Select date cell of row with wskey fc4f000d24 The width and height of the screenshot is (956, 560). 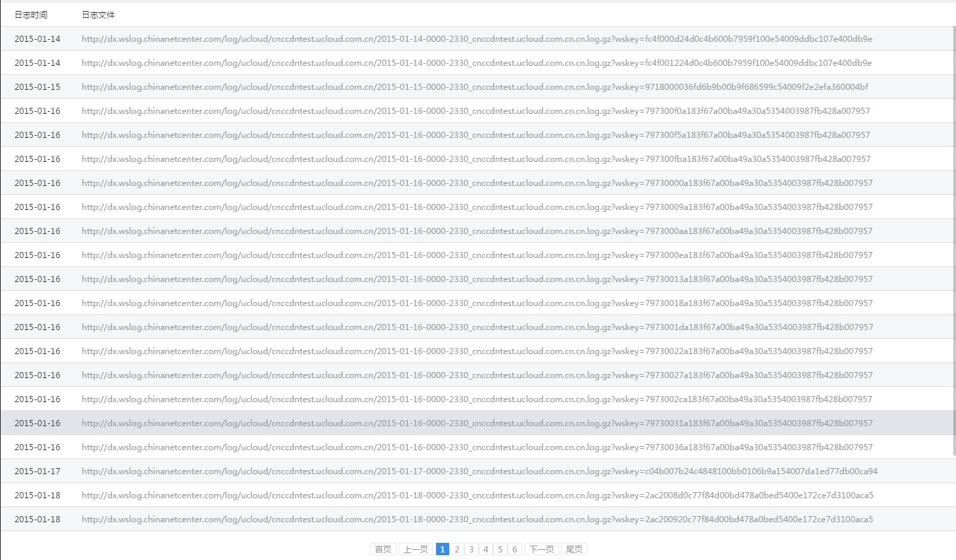coord(37,39)
